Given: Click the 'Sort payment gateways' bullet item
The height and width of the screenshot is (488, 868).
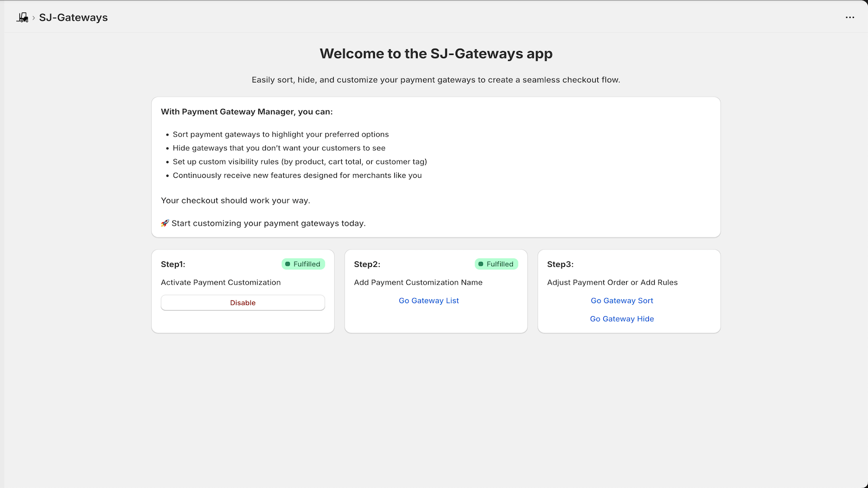Looking at the screenshot, I should pos(280,134).
